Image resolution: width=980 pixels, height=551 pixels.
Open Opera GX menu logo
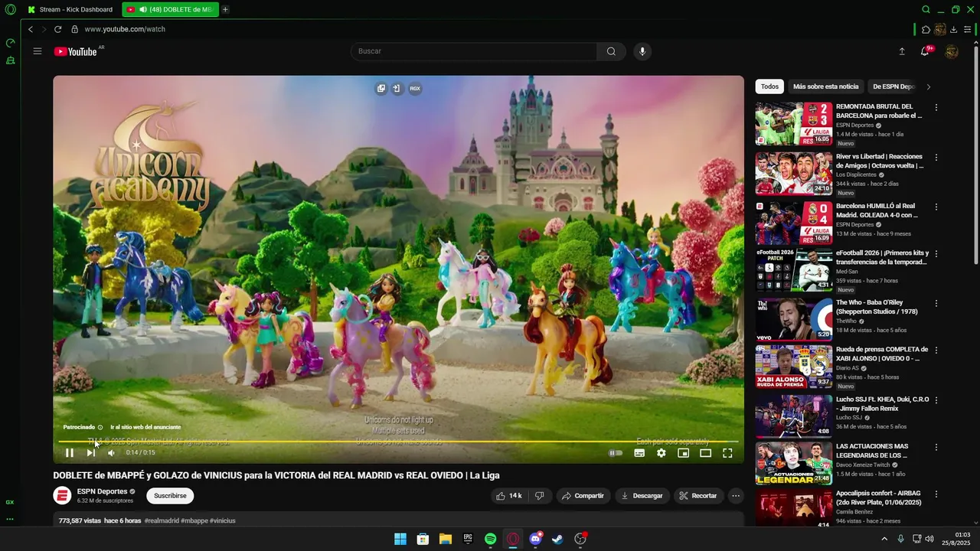(10, 10)
